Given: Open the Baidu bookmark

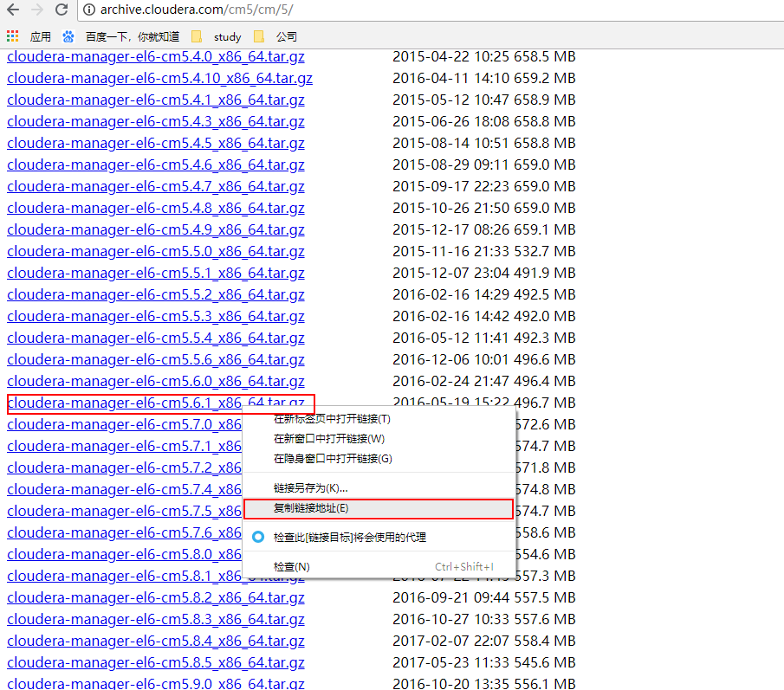Looking at the screenshot, I should 121,36.
